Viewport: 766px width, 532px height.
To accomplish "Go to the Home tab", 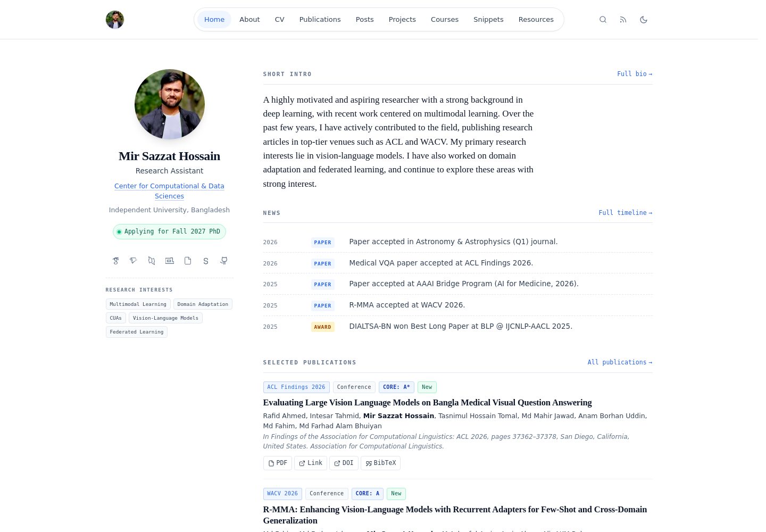I will [x=214, y=20].
